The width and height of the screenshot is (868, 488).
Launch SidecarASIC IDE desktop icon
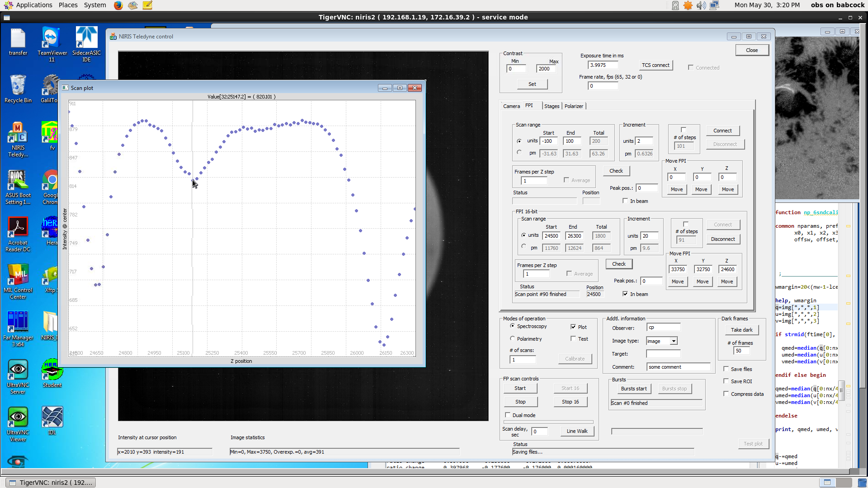click(86, 44)
